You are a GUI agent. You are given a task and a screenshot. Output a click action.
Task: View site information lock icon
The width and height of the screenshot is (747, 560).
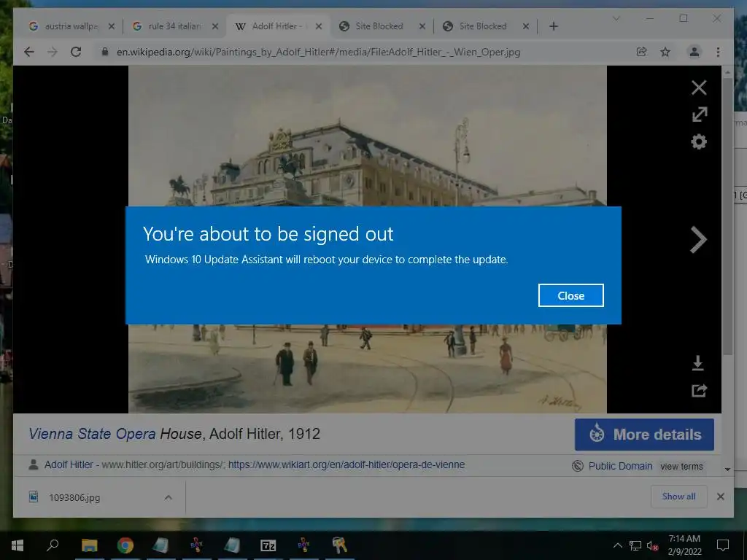tap(105, 52)
